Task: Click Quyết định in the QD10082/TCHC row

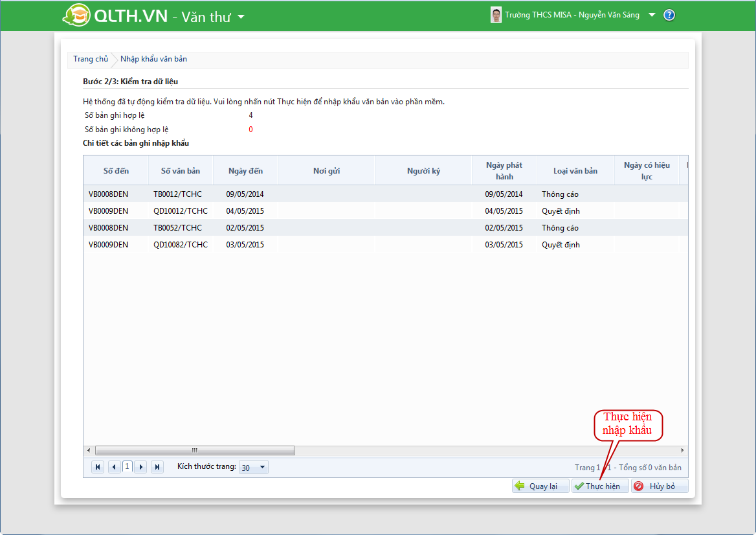Action: click(x=561, y=245)
